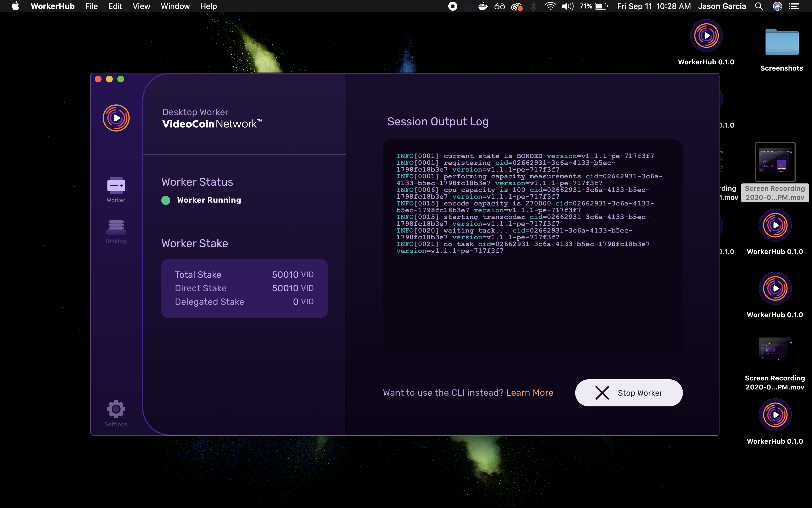Open the Worker section in the sidebar
The height and width of the screenshot is (508, 812).
(116, 190)
